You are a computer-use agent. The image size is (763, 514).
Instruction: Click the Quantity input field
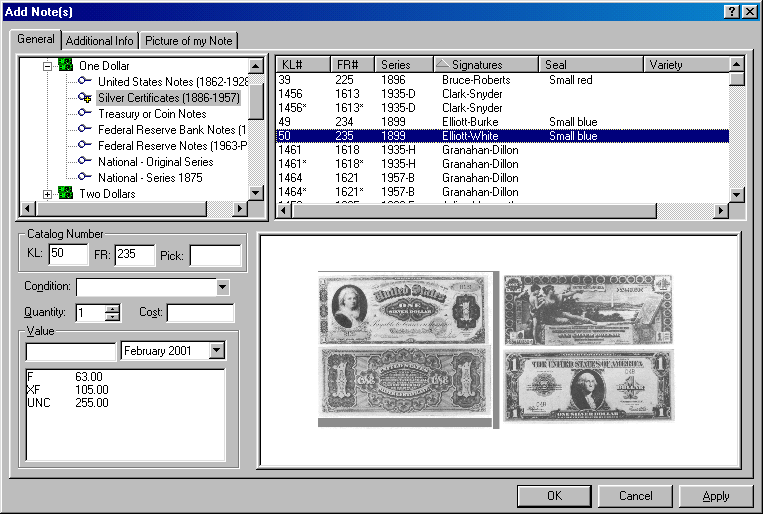(x=91, y=312)
